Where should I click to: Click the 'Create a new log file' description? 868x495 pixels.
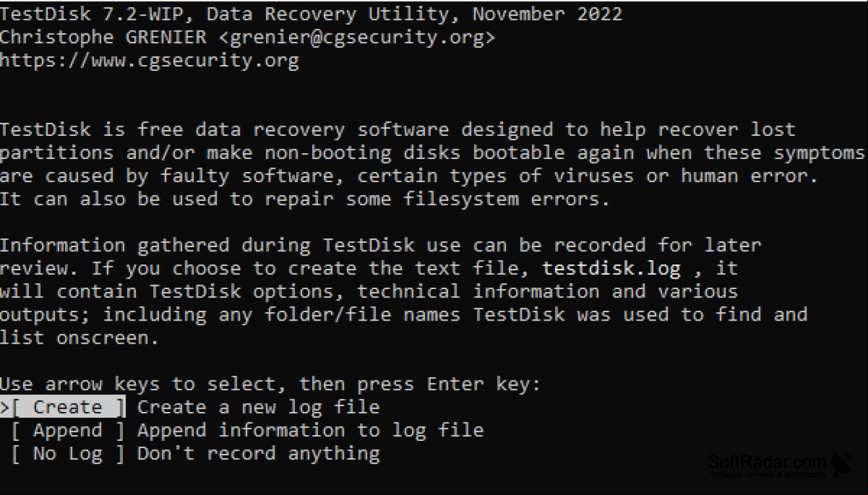point(258,407)
